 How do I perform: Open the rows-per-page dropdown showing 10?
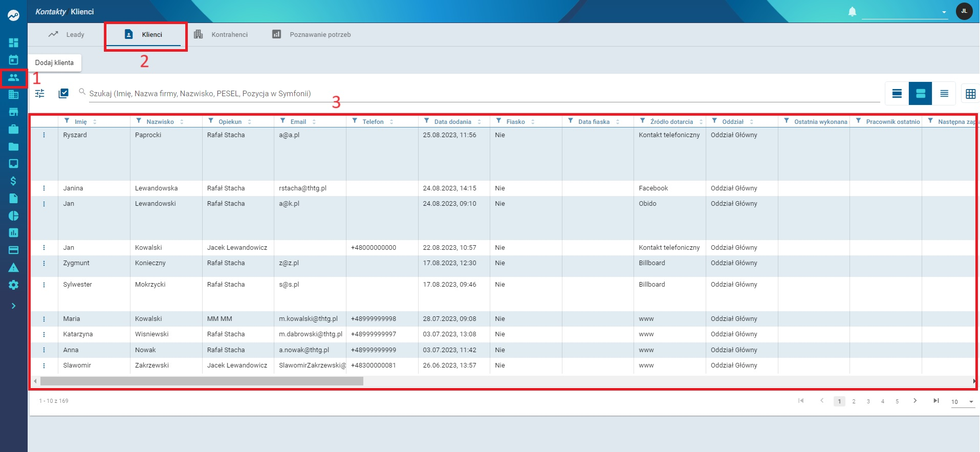(x=962, y=402)
